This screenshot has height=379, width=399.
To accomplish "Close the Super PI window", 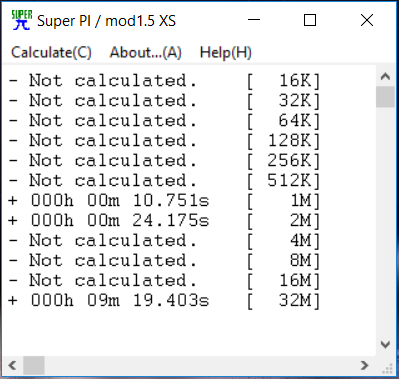I will (x=367, y=20).
